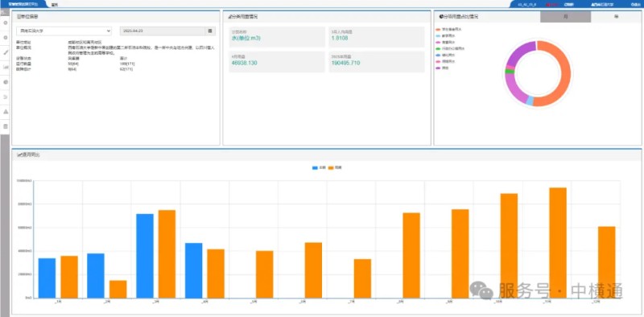Click the yearly usage value 190495.710
This screenshot has height=317, width=644.
pyautogui.click(x=345, y=64)
